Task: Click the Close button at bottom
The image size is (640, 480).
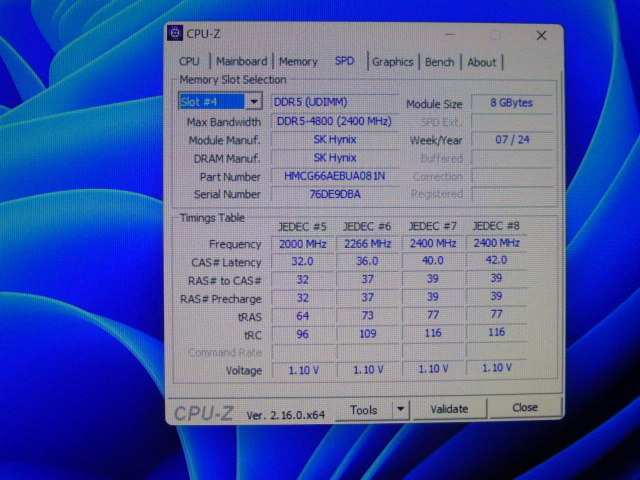Action: coord(524,408)
